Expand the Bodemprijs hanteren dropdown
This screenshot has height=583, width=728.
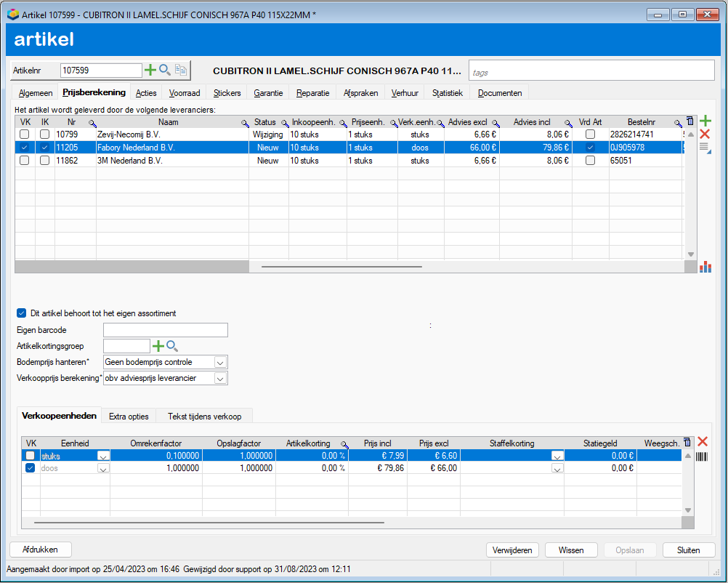pyautogui.click(x=221, y=362)
